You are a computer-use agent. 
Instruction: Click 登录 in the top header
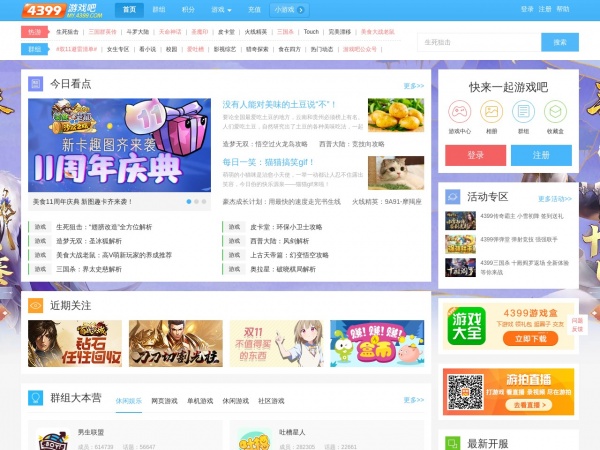click(x=527, y=9)
